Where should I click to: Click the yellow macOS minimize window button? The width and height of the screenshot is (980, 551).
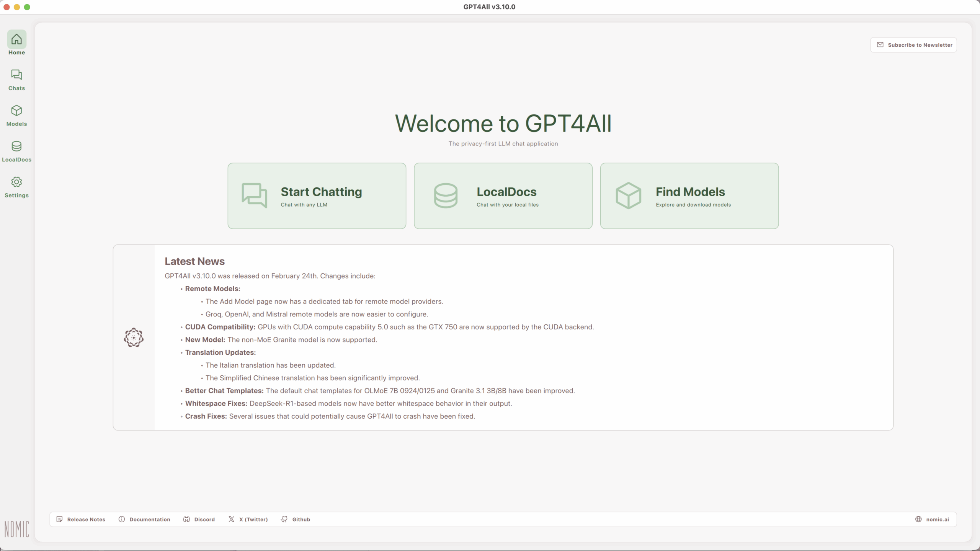click(x=16, y=7)
